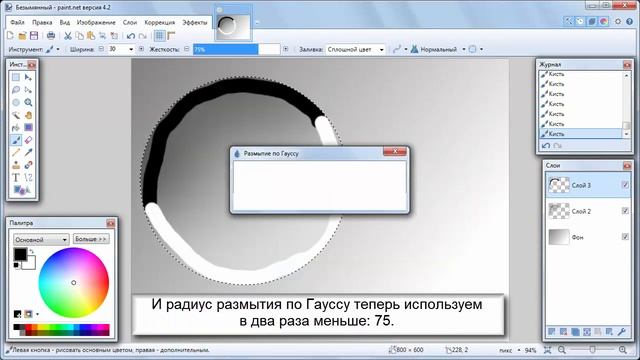Select the Zoom magnifier tool
The height and width of the screenshot is (360, 640).
click(x=28, y=102)
